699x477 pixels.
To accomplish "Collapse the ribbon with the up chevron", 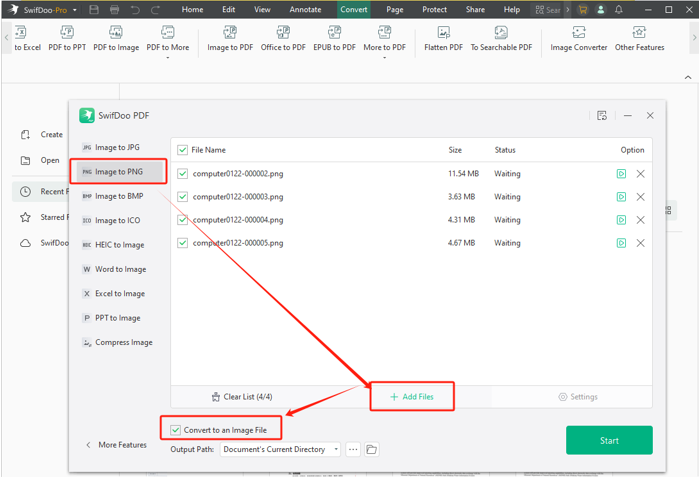I will tap(688, 77).
